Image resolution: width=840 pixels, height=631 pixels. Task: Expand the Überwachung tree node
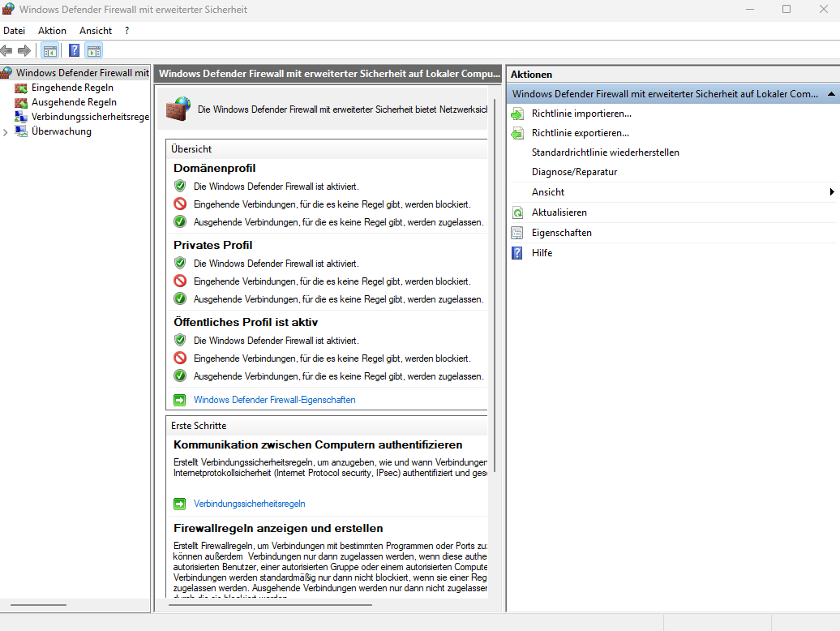point(6,131)
